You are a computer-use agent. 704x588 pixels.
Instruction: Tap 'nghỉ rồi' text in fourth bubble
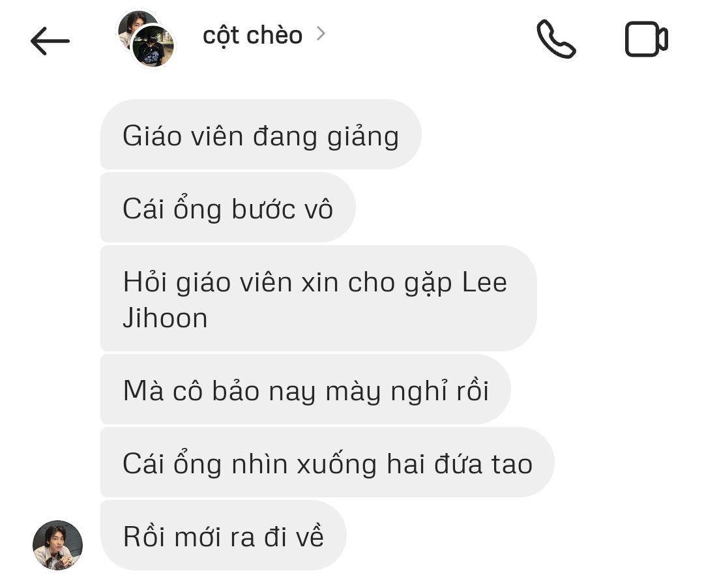coord(439,390)
